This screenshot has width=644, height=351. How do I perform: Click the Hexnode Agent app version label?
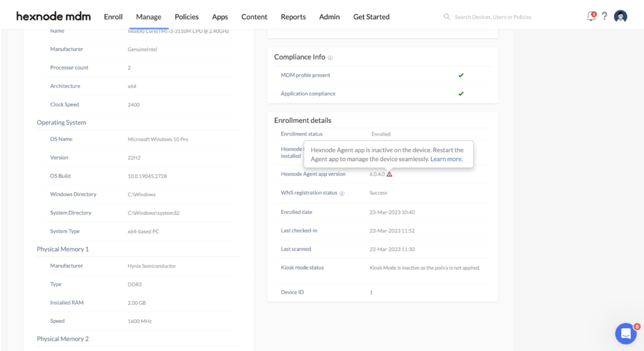313,174
